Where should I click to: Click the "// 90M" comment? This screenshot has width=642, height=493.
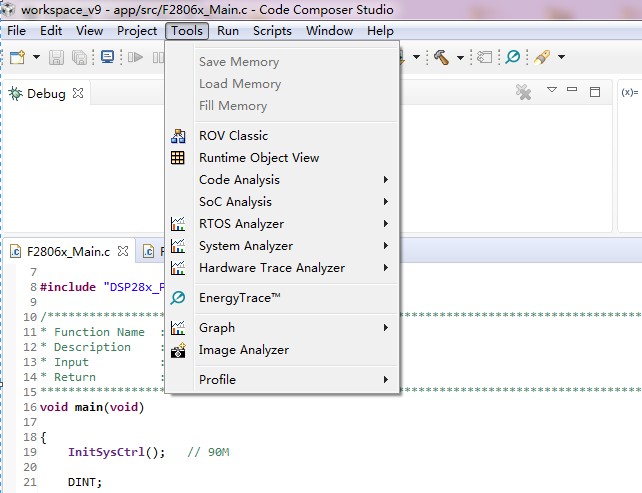[x=208, y=452]
